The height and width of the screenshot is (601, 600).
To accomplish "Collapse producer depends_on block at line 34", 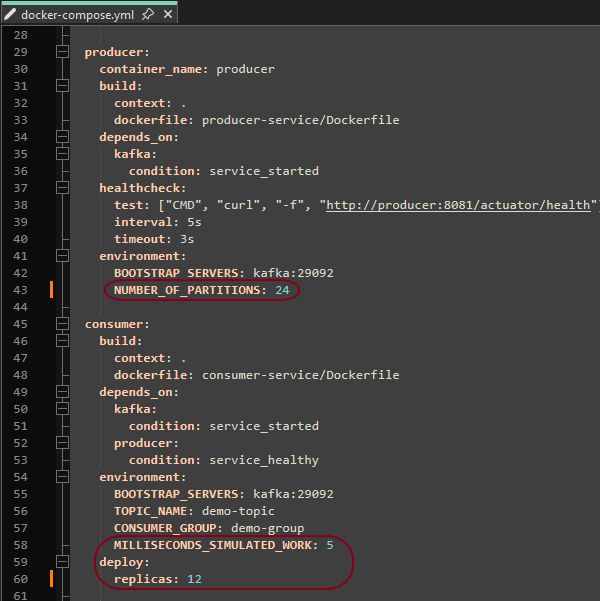I will click(62, 137).
